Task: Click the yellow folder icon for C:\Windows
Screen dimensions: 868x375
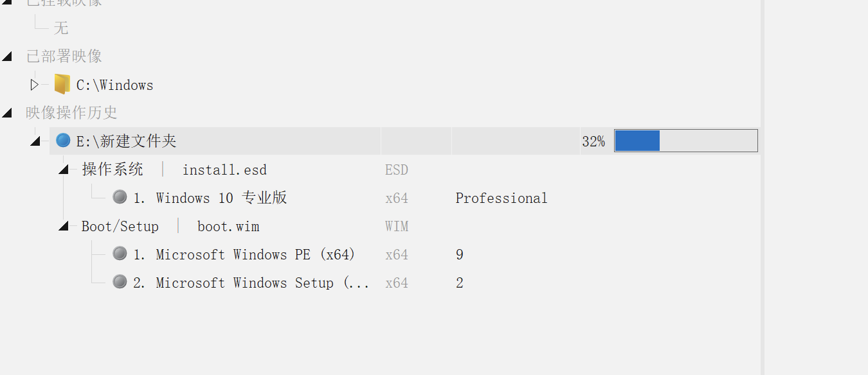Action: pos(62,84)
